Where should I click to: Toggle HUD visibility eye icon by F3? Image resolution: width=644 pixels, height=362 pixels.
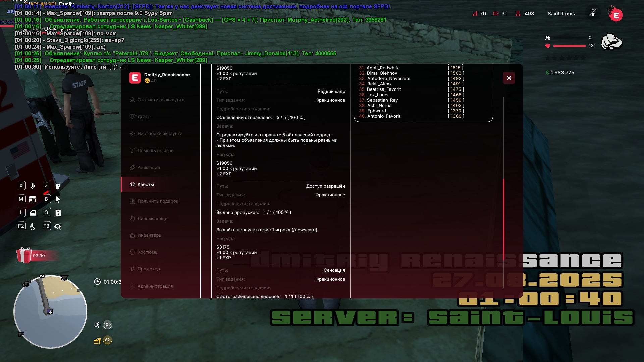point(58,226)
